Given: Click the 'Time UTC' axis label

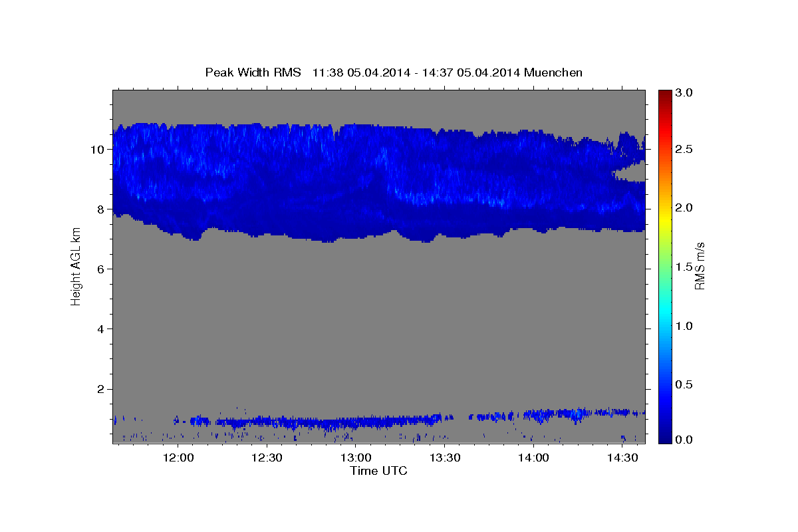Looking at the screenshot, I should 378,471.
